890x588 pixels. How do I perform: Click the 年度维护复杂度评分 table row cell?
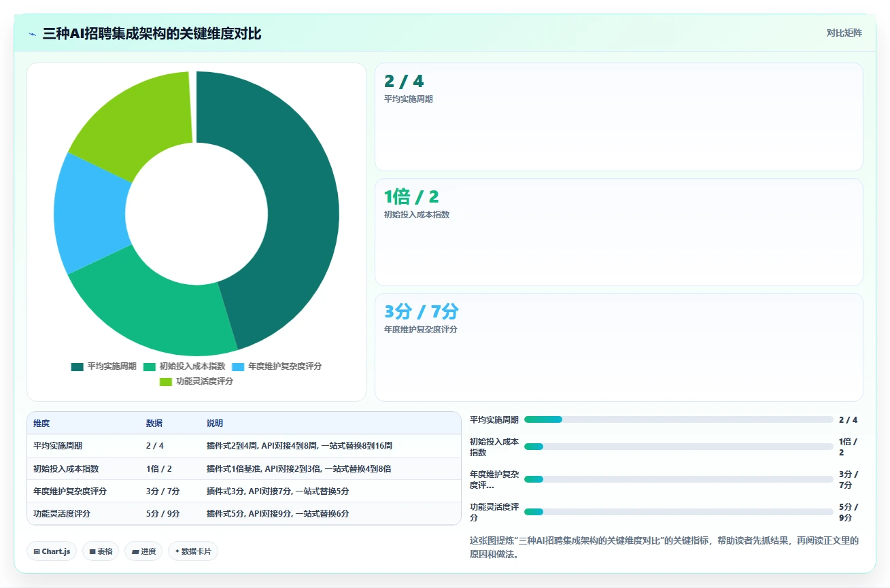point(70,491)
